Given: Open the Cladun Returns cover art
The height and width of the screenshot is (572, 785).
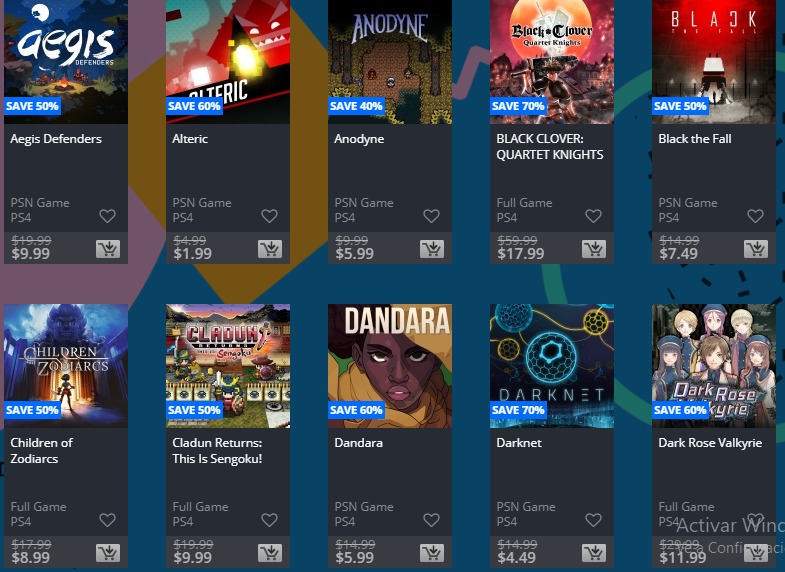Looking at the screenshot, I should tap(228, 366).
